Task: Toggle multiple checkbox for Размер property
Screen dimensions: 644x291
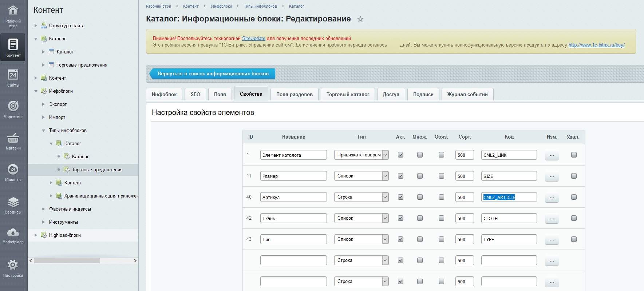Action: coord(420,176)
